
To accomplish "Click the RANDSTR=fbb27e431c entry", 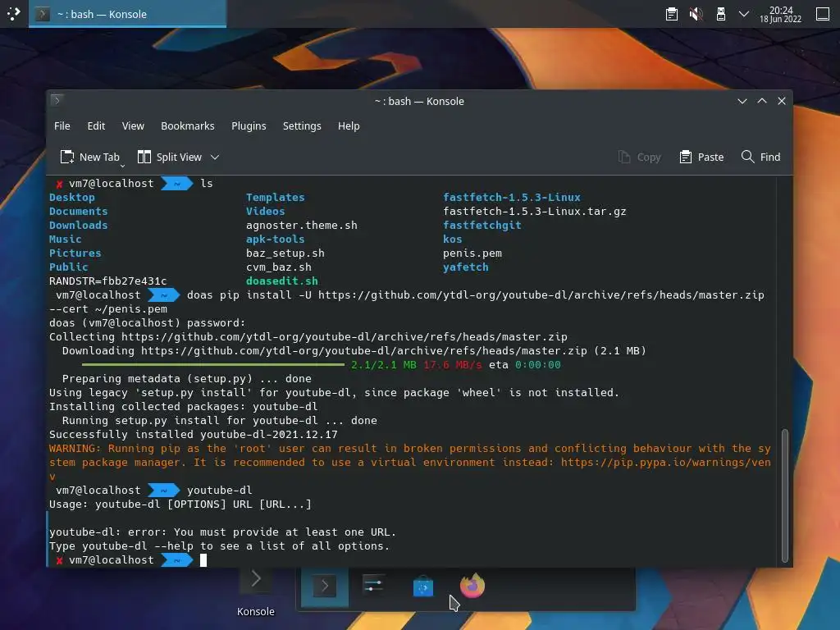I will [x=107, y=281].
